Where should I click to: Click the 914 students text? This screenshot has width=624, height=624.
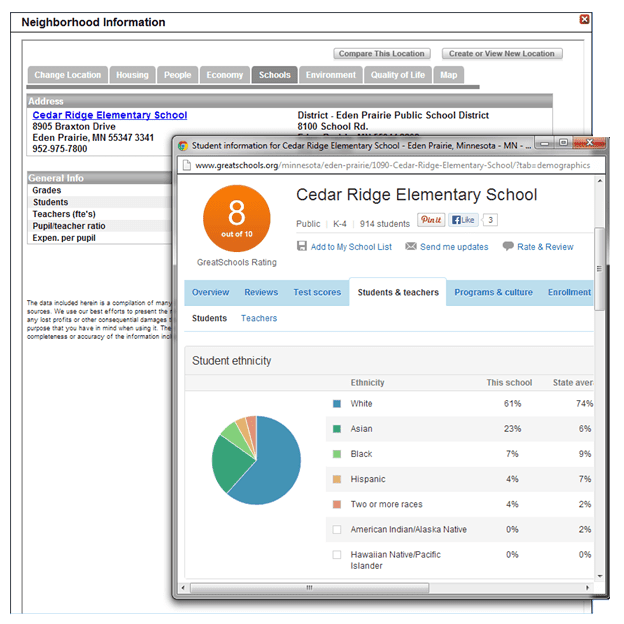pos(385,224)
